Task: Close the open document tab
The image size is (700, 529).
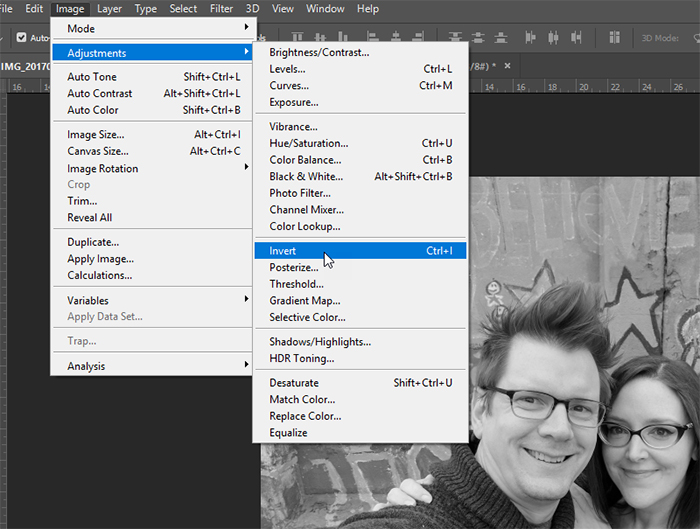Action: [x=507, y=65]
